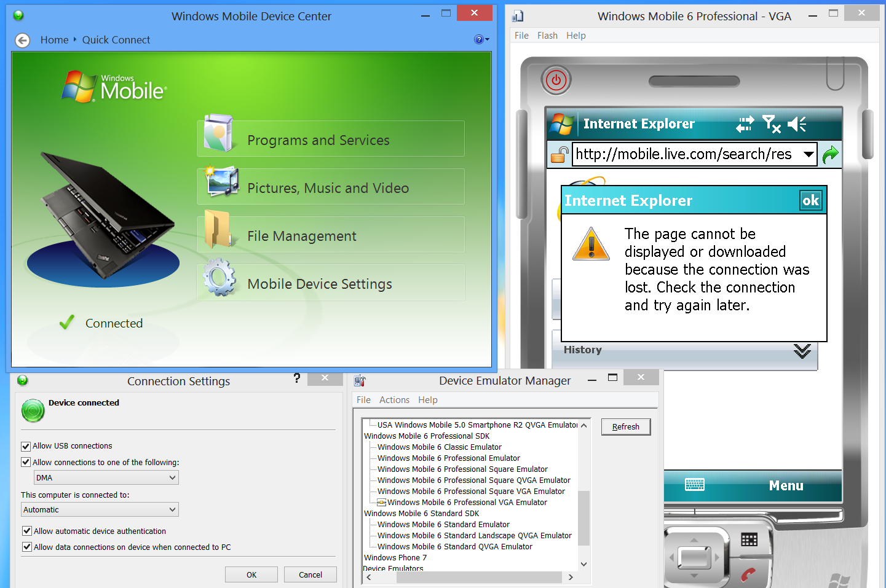886x588 pixels.
Task: Click the Windows Start flag on emulator
Action: [x=561, y=123]
